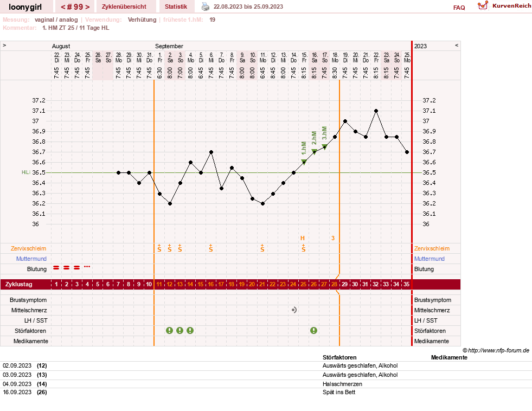Screen dimensions: 532x411
Task: Click the left Zervixschleim row label
Action: click(28, 248)
